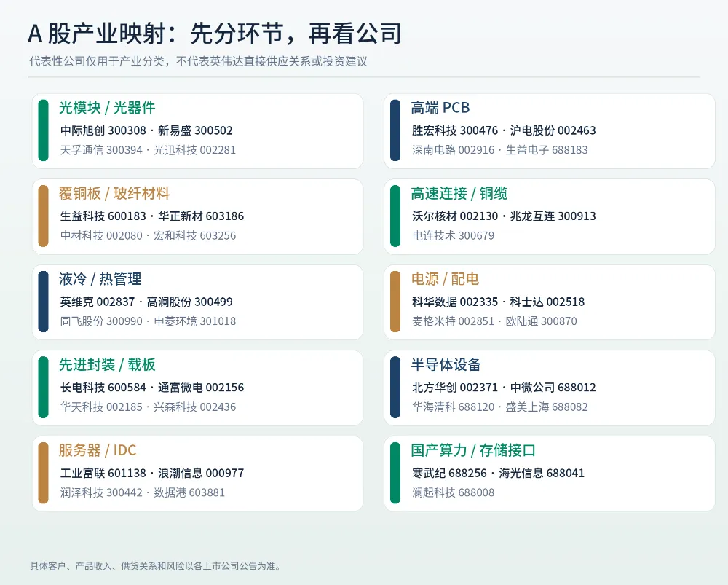Click the 半导体设备 heading
728x585 pixels.
pos(446,365)
